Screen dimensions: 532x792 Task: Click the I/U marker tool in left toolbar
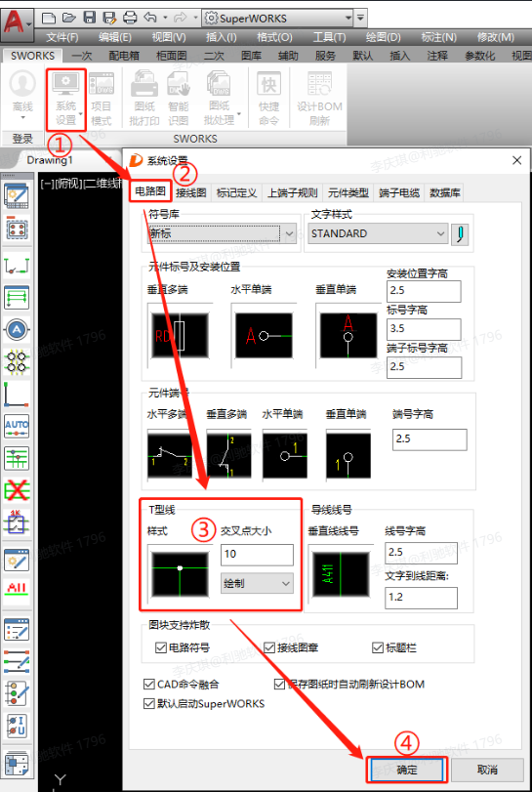[17, 726]
